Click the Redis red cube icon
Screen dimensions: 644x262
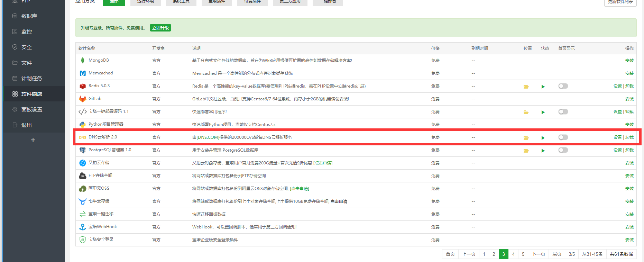[82, 86]
